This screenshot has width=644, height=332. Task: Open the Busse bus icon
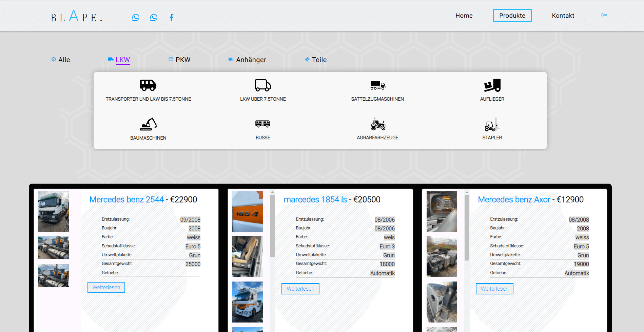[263, 124]
